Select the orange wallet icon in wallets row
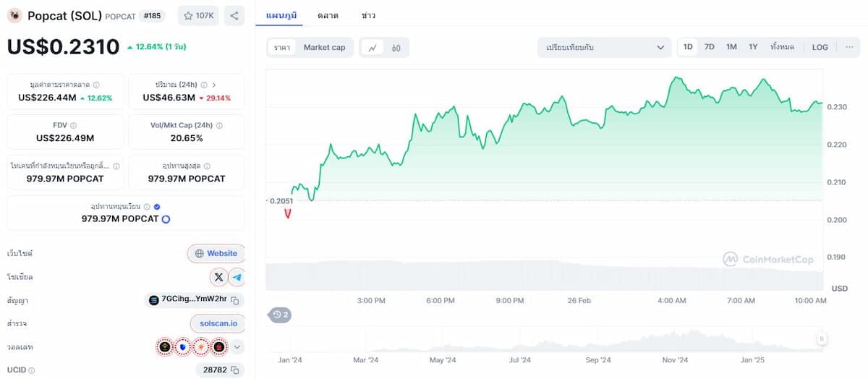 pos(202,346)
